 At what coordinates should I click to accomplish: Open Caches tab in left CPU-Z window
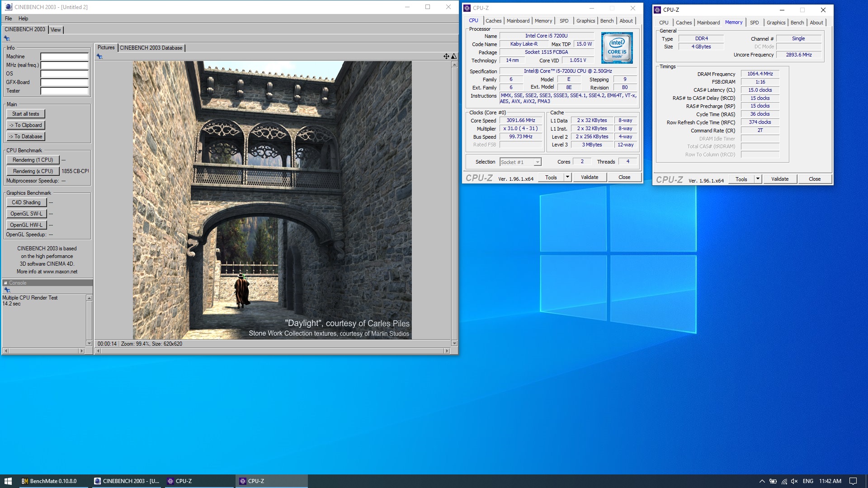point(493,21)
